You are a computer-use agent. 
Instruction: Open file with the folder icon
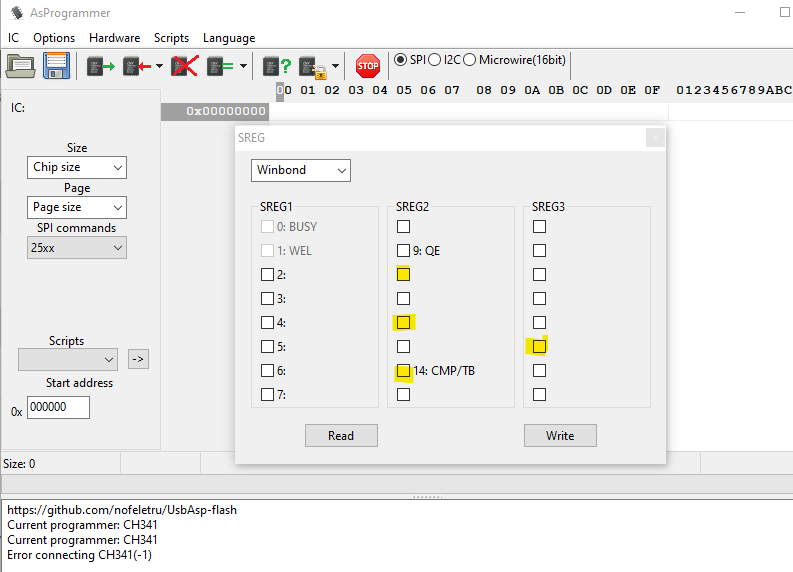[x=20, y=66]
